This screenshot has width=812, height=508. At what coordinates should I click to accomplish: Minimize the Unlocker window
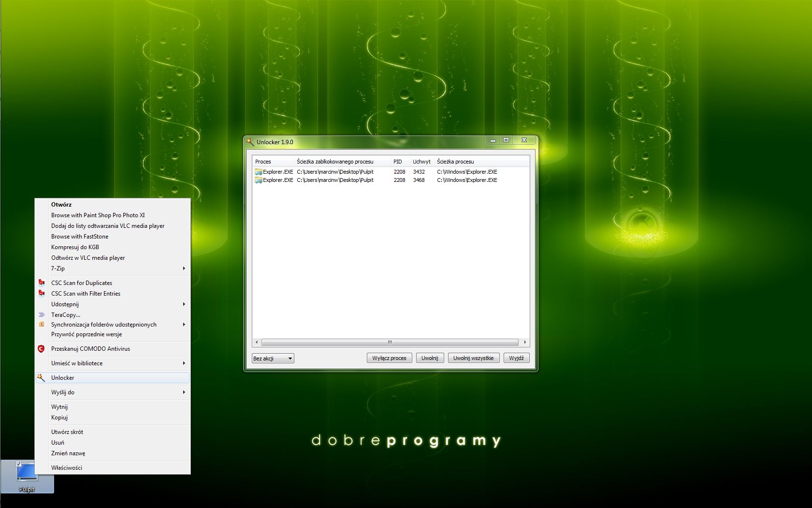point(493,140)
